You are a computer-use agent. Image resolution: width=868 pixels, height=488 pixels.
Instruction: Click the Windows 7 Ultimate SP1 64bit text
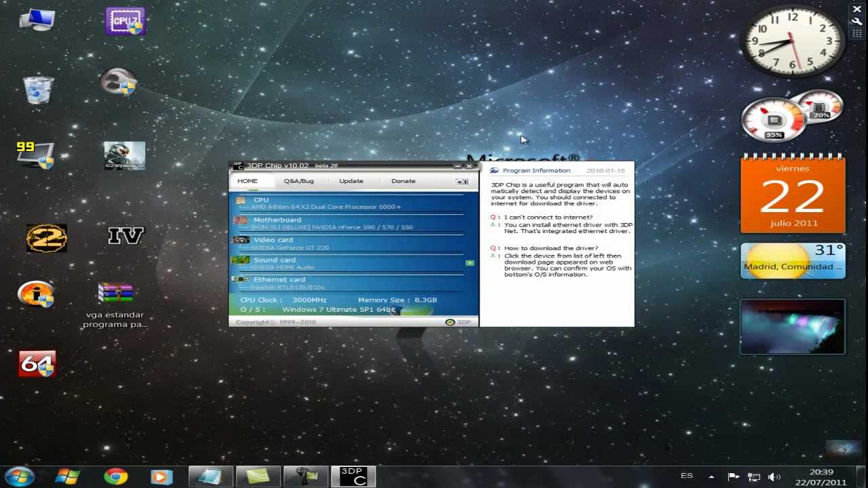(x=338, y=310)
